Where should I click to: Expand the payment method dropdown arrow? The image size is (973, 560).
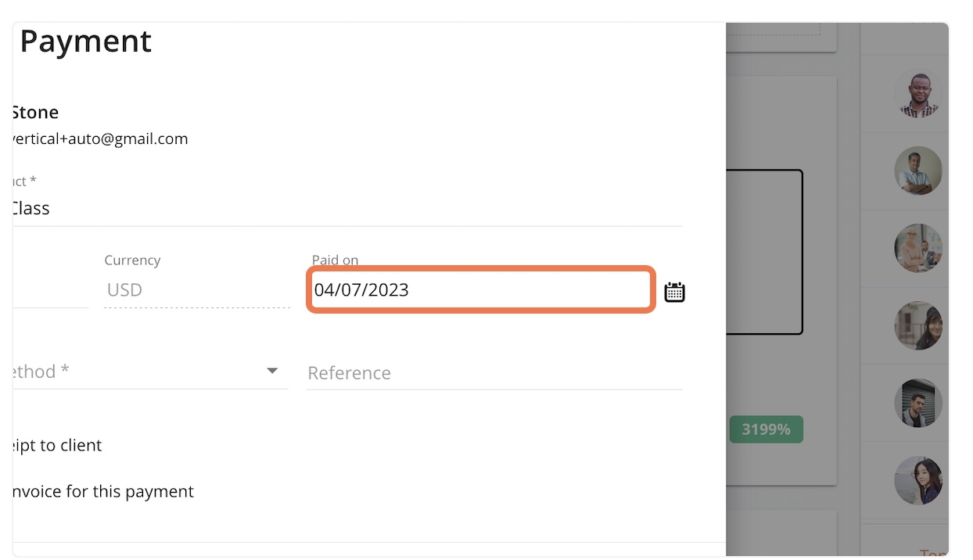pos(272,371)
